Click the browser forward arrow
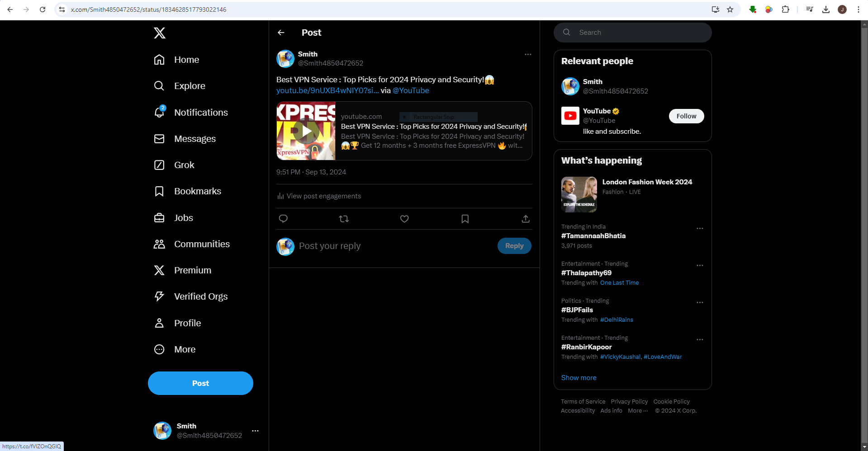 pos(26,9)
